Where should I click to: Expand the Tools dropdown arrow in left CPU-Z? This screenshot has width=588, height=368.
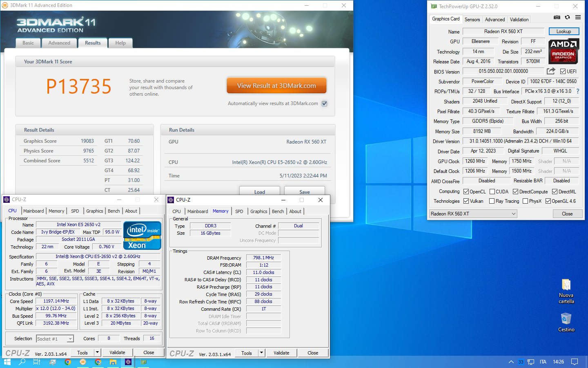point(97,352)
